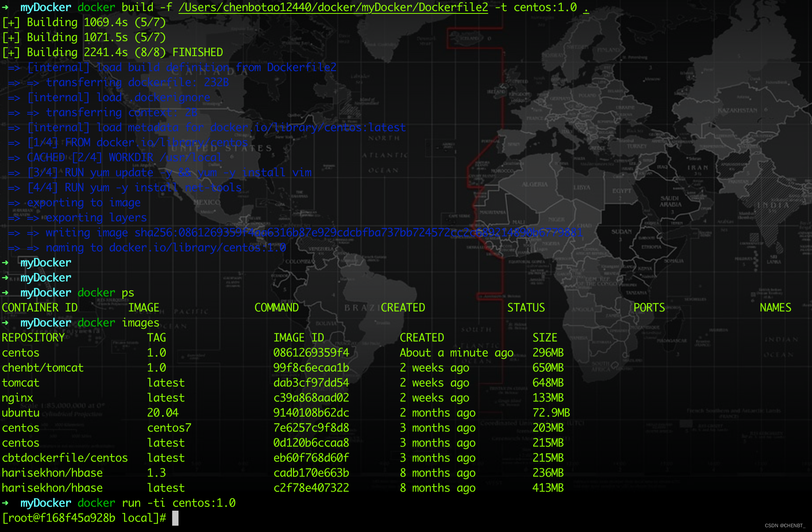The height and width of the screenshot is (532, 812).
Task: Click the 'ubuntu' repository name
Action: coord(21,413)
